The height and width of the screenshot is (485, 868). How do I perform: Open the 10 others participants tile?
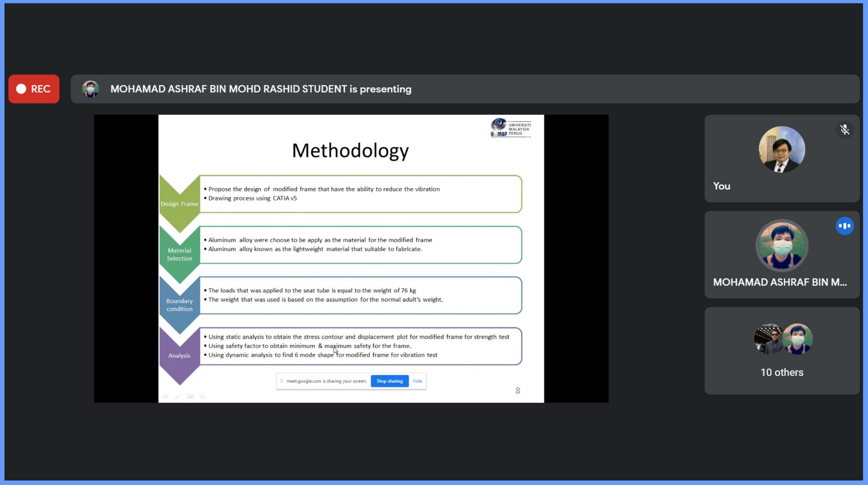782,351
